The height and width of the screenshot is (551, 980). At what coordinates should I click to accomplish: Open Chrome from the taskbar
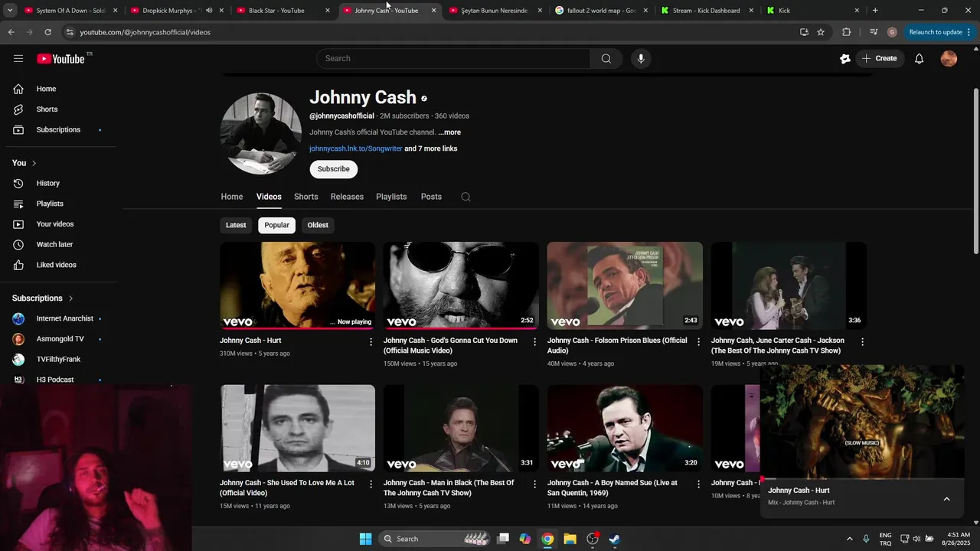point(547,539)
